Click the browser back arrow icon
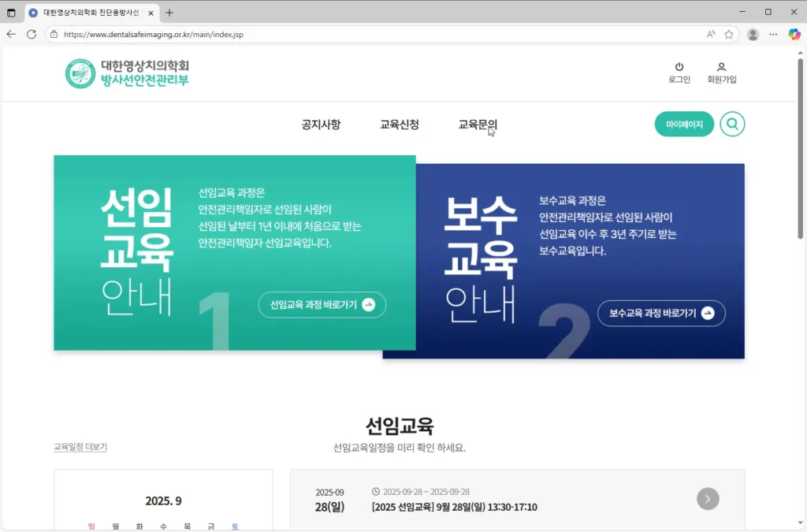 tap(10, 34)
